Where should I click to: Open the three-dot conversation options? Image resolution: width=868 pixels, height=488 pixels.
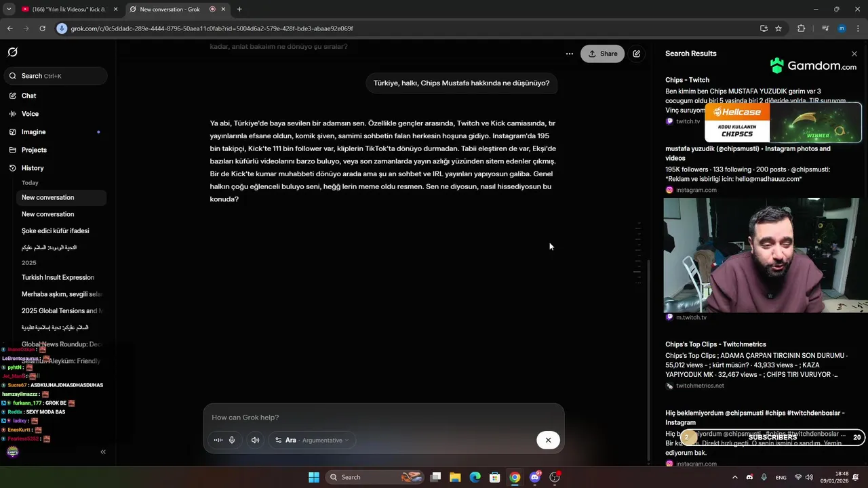(x=570, y=54)
